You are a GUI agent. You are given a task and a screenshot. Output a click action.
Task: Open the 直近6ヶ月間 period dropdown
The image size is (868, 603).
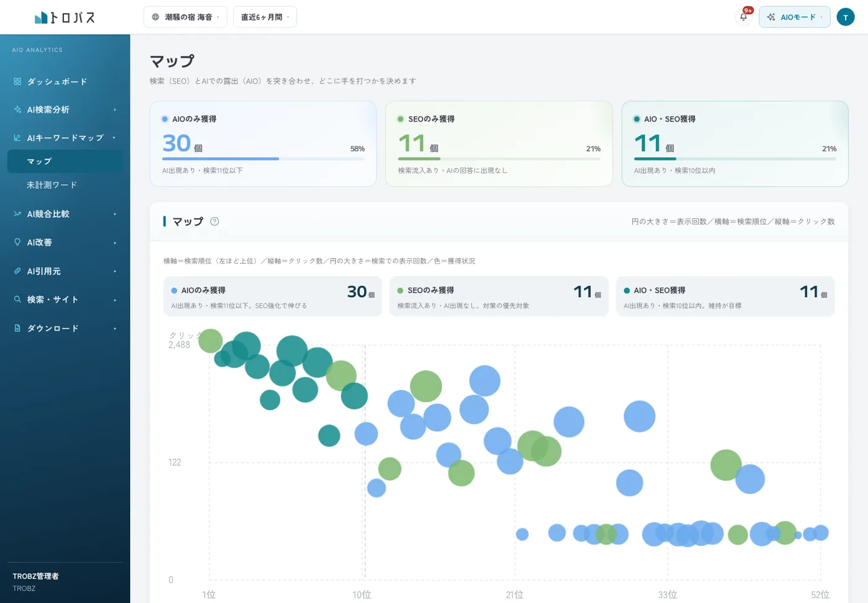tap(265, 17)
